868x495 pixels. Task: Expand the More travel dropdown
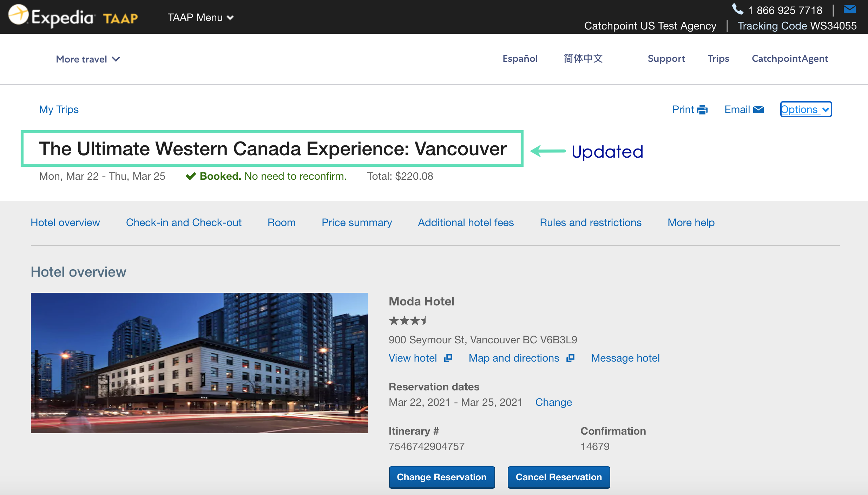(88, 59)
